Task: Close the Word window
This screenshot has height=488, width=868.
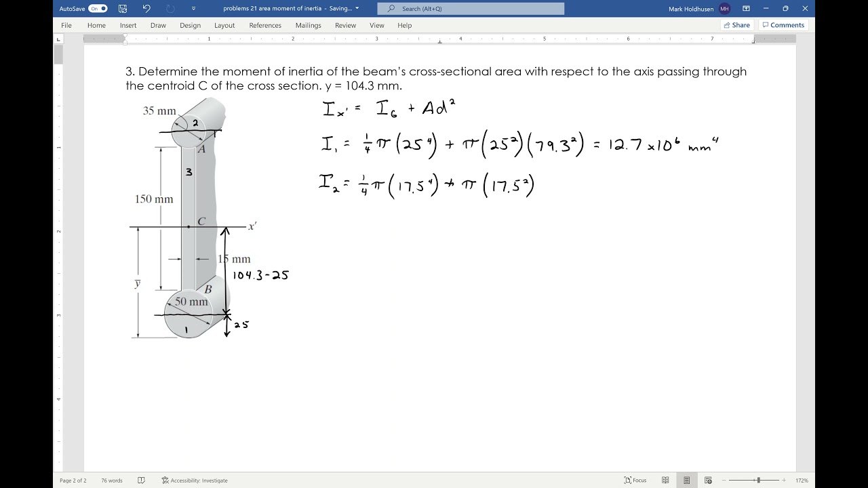Action: coord(805,9)
